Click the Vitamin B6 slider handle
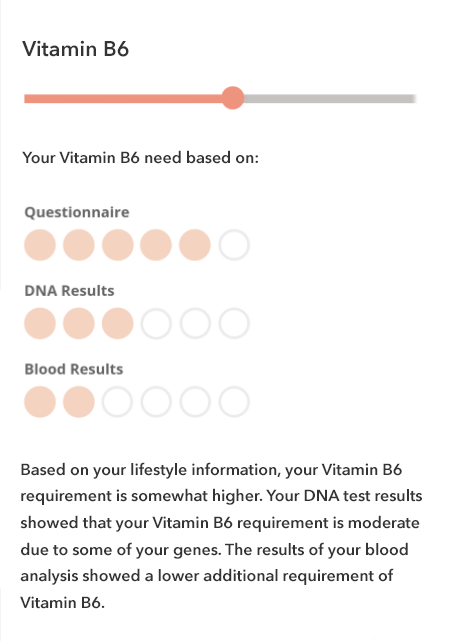Viewport: 452px width, 641px height. (233, 98)
